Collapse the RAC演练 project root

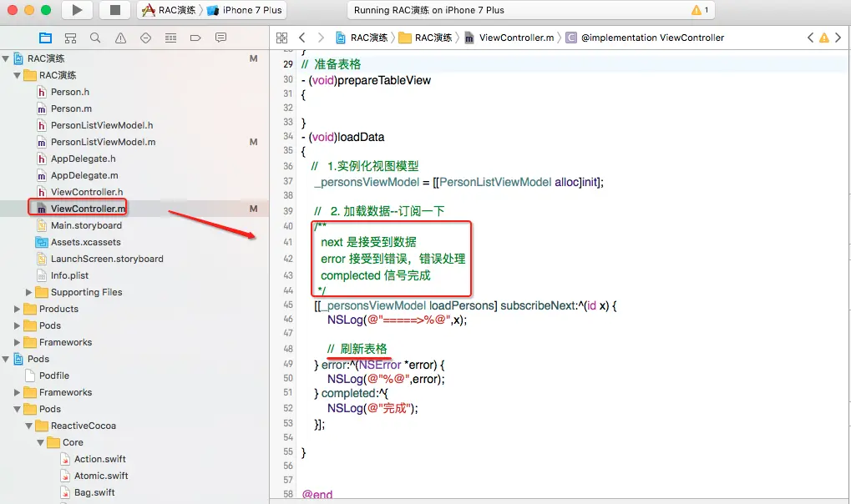pos(5,58)
